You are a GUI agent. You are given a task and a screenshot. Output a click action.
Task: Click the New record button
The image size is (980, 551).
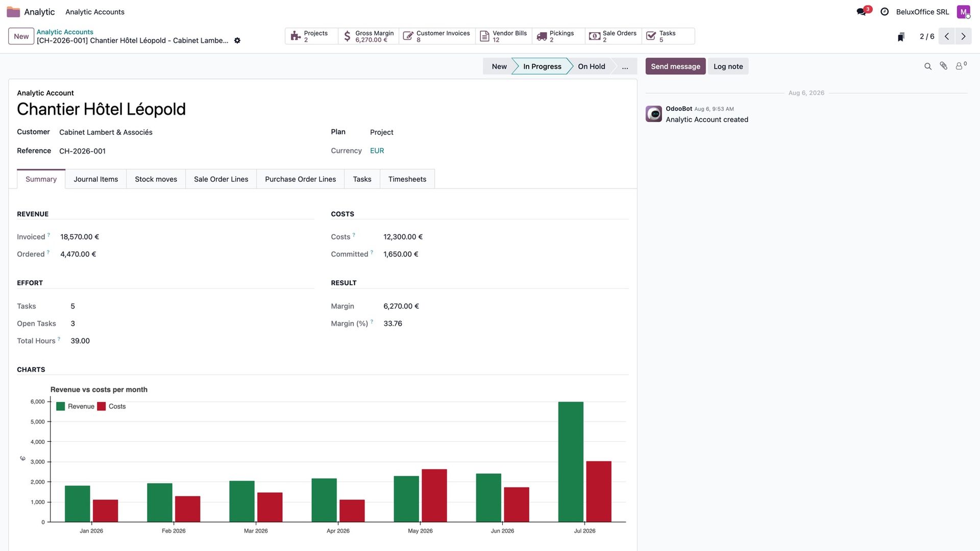[21, 36]
